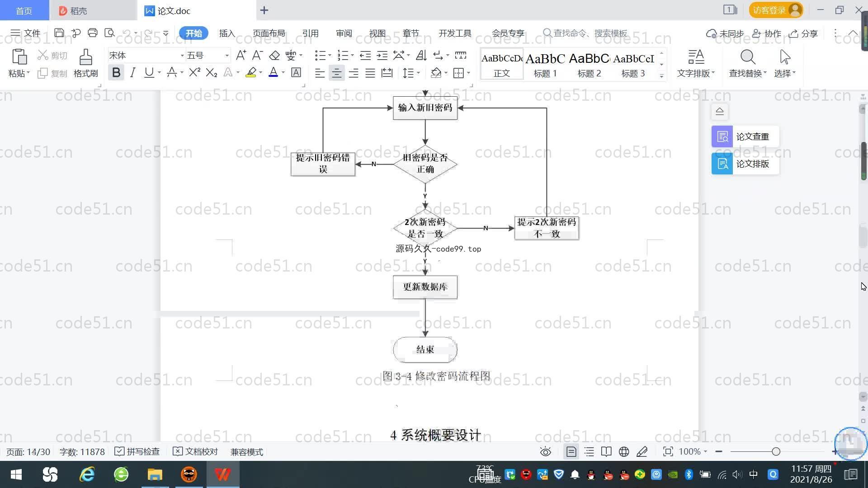Image resolution: width=868 pixels, height=488 pixels.
Task: Toggle spell check in status bar
Action: (x=137, y=451)
